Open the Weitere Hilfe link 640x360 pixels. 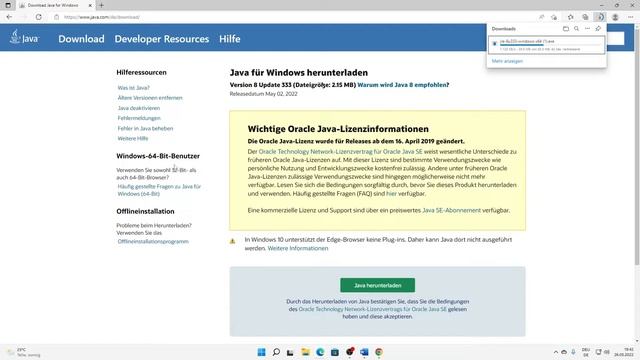tap(133, 138)
